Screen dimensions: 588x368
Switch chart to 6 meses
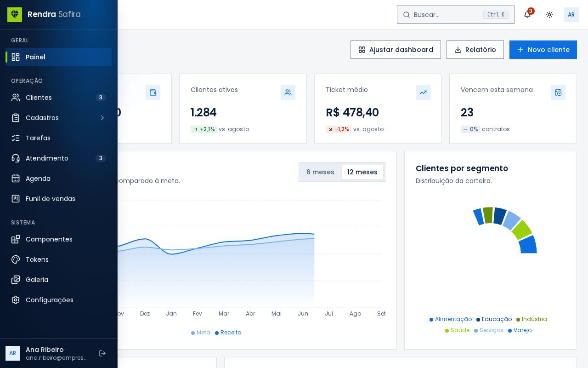(x=320, y=172)
